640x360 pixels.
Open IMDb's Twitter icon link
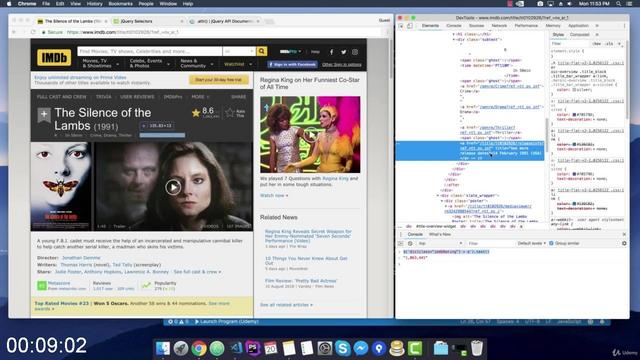pyautogui.click(x=344, y=52)
